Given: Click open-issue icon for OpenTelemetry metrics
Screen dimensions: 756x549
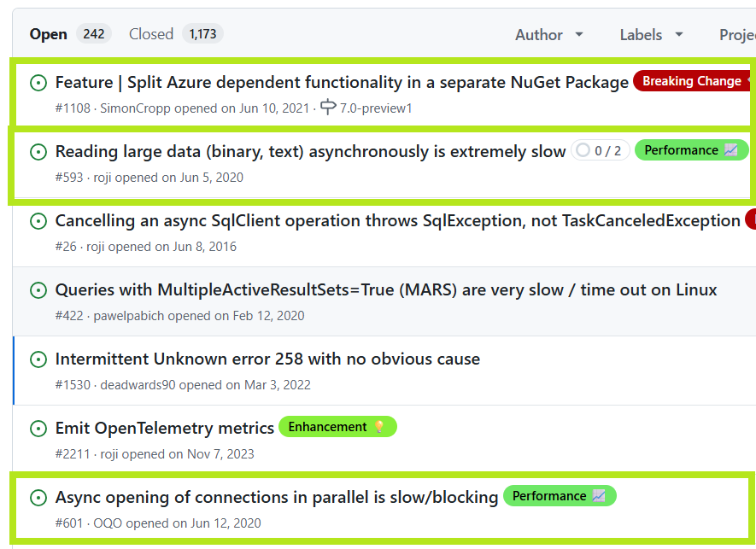Looking at the screenshot, I should pos(38,429).
